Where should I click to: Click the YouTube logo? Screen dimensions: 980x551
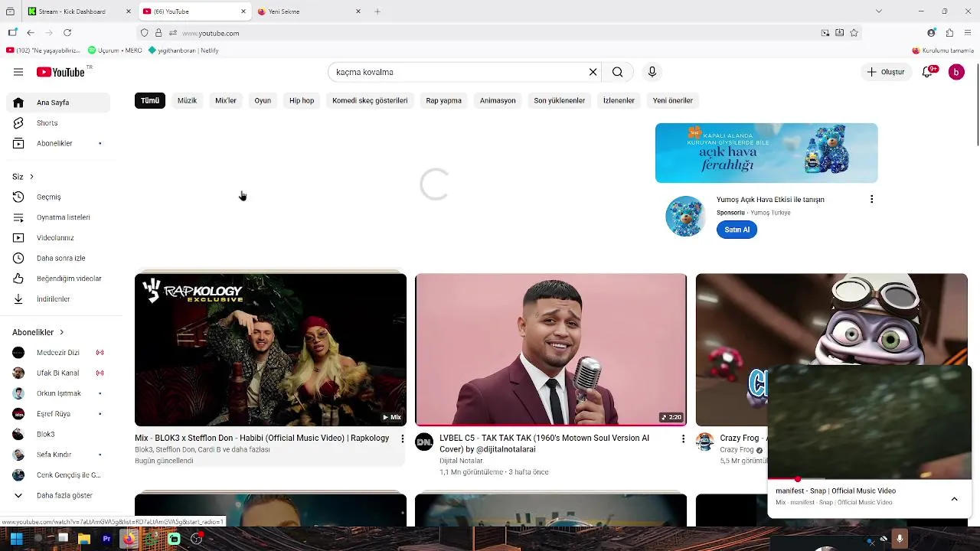point(60,72)
